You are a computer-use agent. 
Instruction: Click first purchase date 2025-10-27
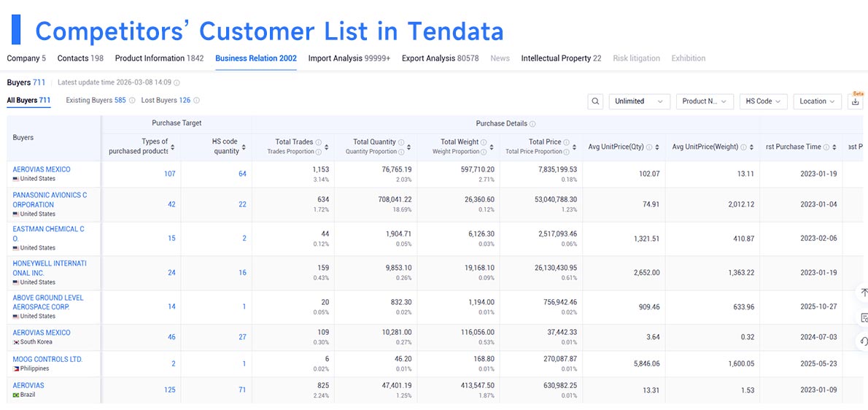(x=818, y=306)
